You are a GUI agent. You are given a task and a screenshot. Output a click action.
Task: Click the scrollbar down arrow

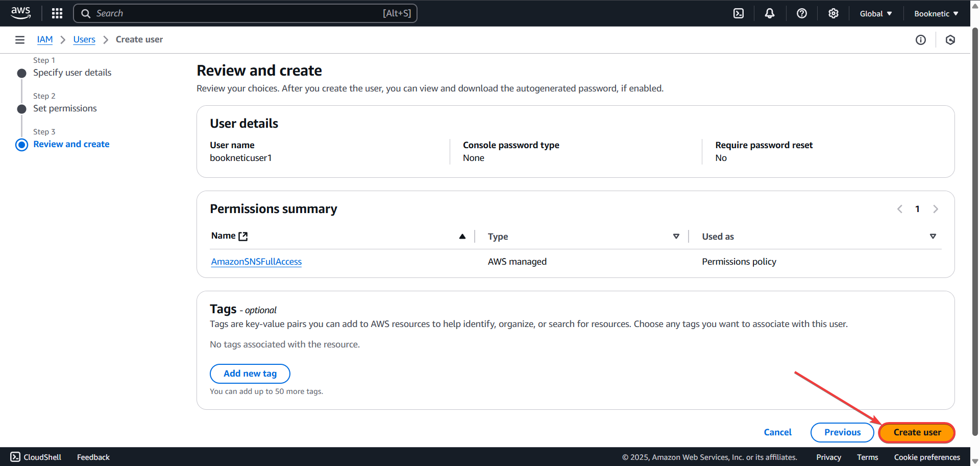pyautogui.click(x=975, y=461)
